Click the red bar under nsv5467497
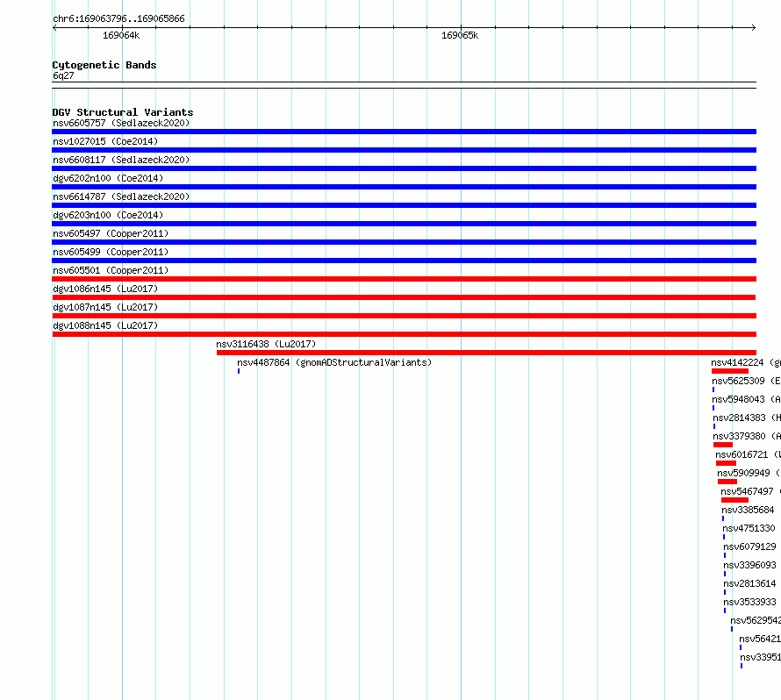This screenshot has height=700, width=781. 735,500
